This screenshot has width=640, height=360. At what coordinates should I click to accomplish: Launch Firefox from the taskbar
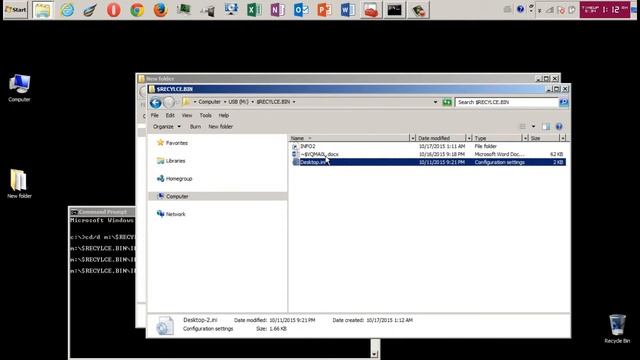click(160, 10)
